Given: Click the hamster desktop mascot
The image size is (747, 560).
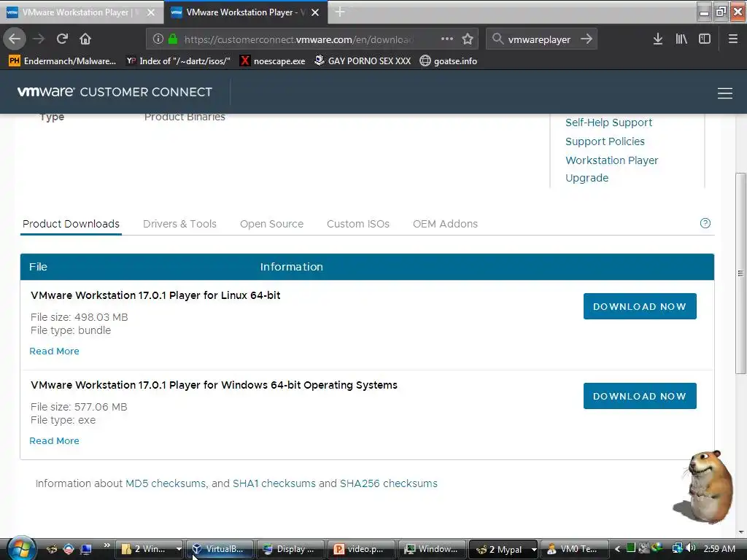Looking at the screenshot, I should (704, 487).
